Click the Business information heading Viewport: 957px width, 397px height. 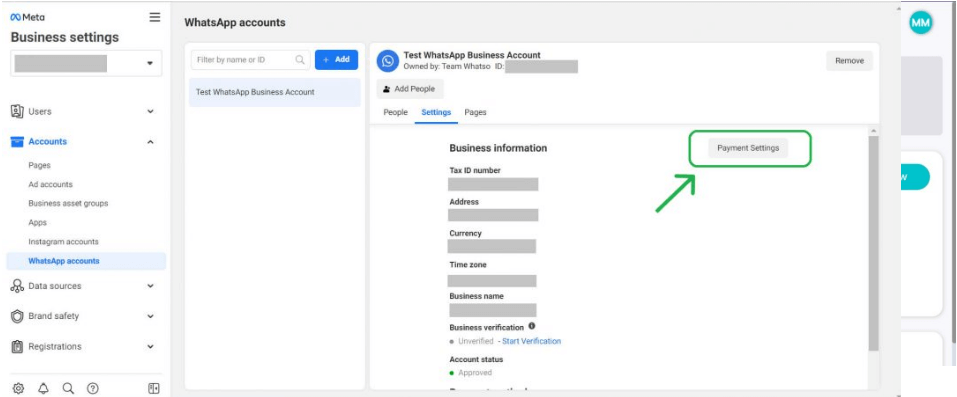[498, 148]
